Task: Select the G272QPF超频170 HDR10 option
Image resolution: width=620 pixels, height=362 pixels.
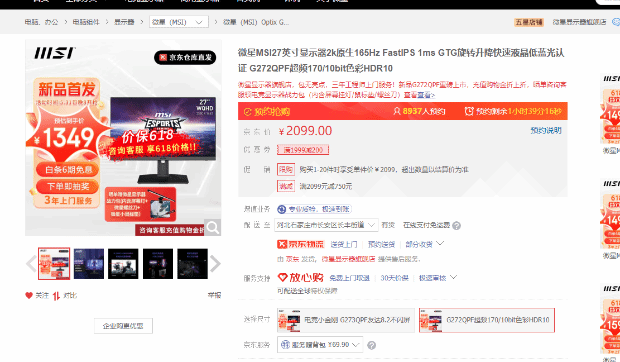Action: coord(487,320)
